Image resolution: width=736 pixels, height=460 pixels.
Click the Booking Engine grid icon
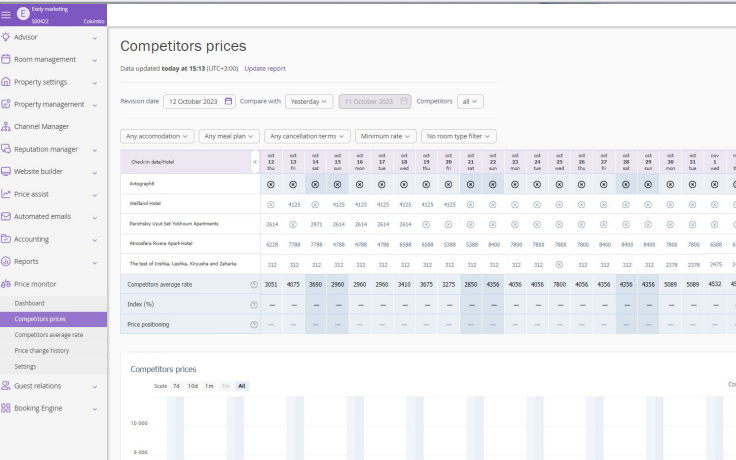click(x=6, y=408)
